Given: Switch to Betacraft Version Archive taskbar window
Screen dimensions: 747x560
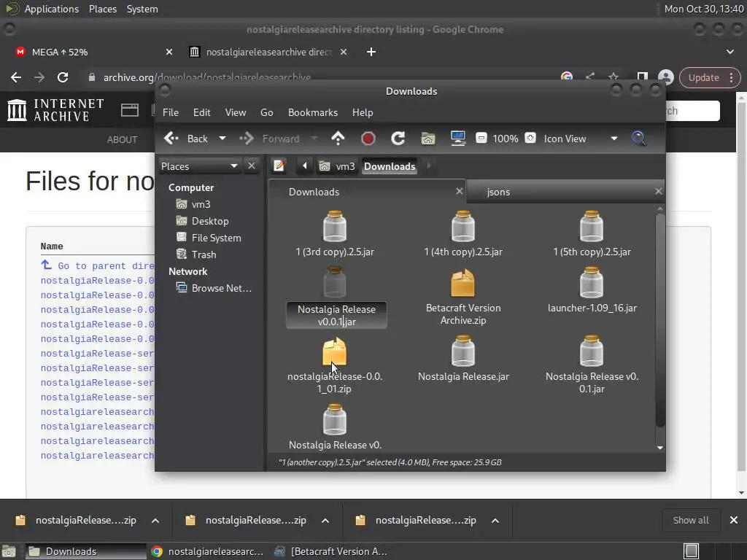Looking at the screenshot, I should pos(332,551).
